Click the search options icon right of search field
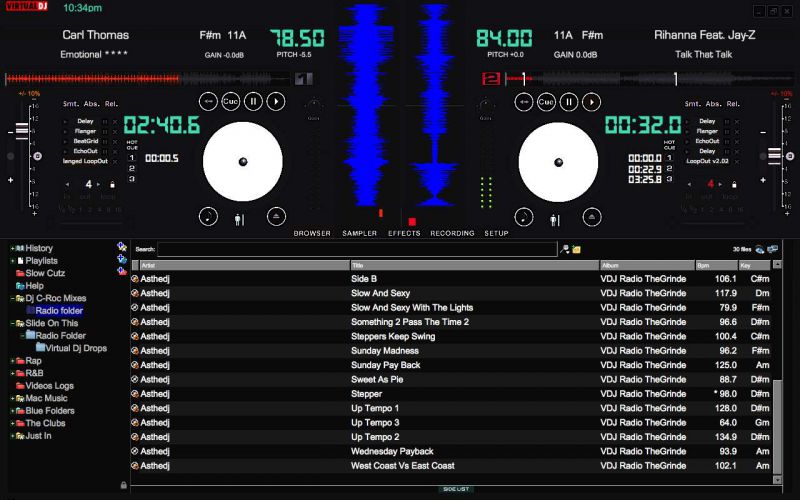800x500 pixels. (565, 249)
